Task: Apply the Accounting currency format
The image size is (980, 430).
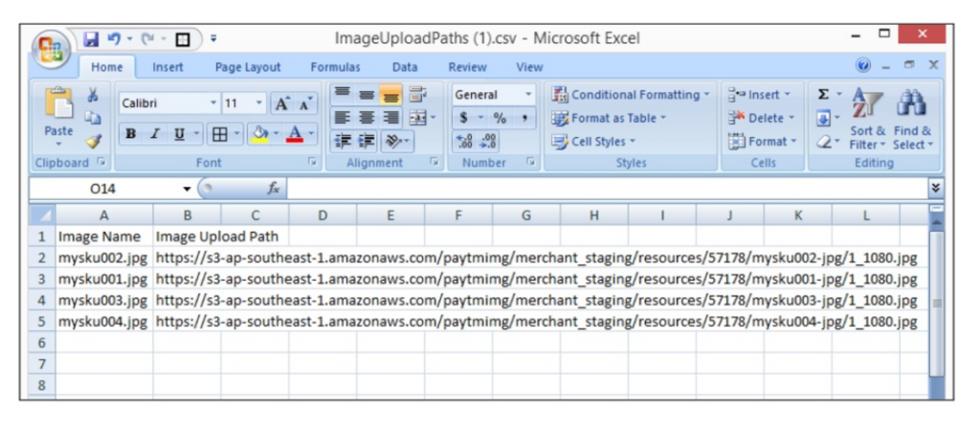Action: (464, 118)
